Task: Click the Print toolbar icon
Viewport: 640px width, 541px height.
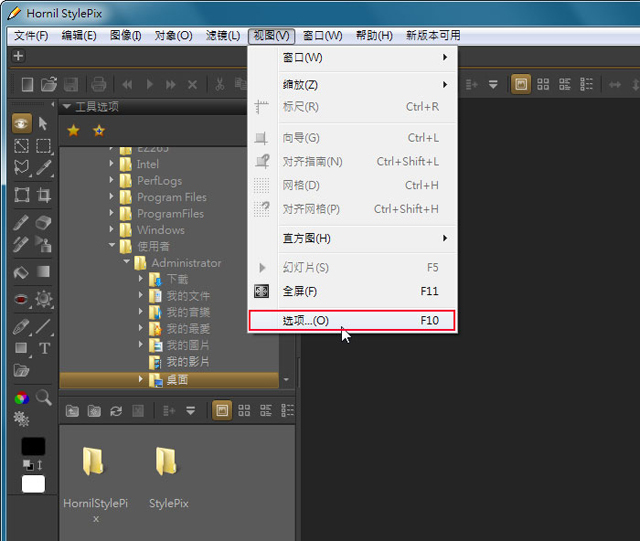Action: tap(98, 85)
